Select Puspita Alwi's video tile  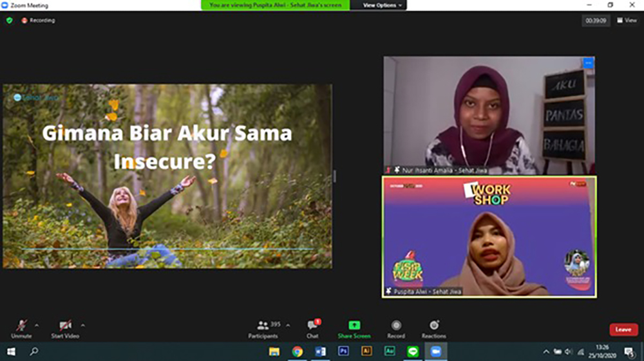coord(489,237)
